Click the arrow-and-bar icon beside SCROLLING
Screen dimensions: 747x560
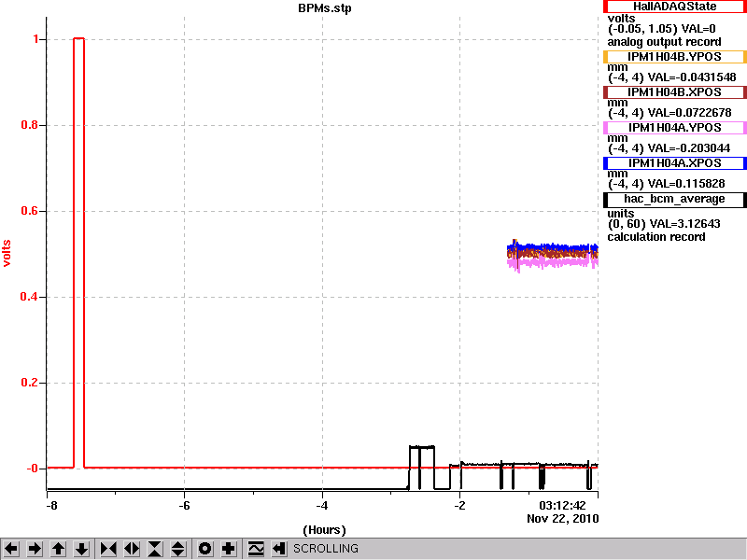click(279, 549)
